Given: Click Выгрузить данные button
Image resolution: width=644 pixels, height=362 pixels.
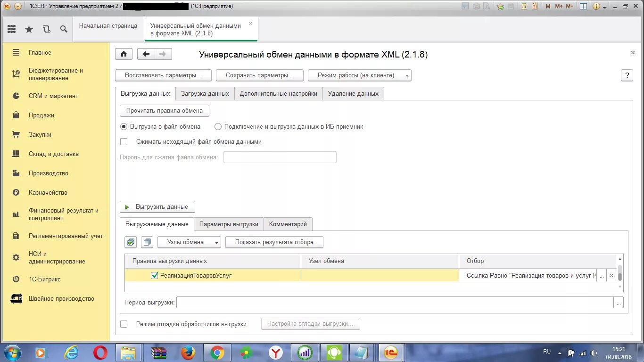Looking at the screenshot, I should click(x=157, y=207).
